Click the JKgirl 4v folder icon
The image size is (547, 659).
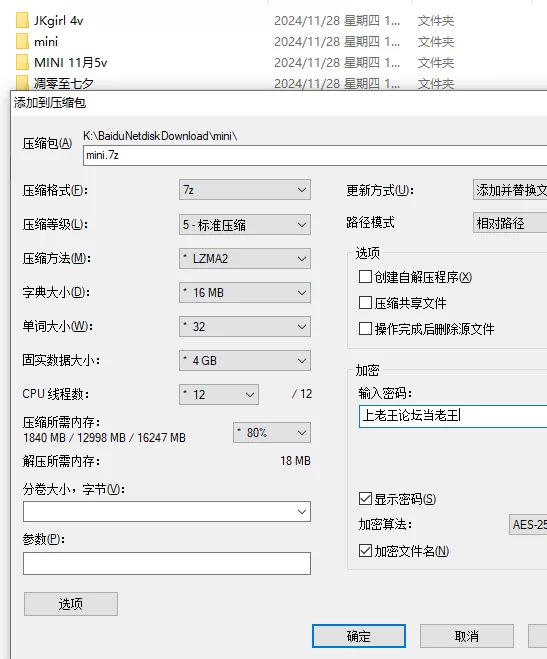pyautogui.click(x=22, y=20)
